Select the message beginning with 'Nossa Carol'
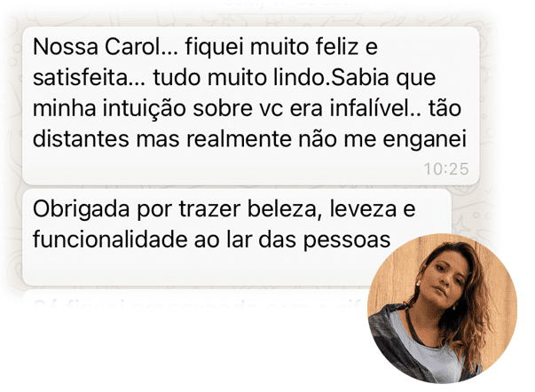Viewport: 535px width, 392px height. point(251,106)
